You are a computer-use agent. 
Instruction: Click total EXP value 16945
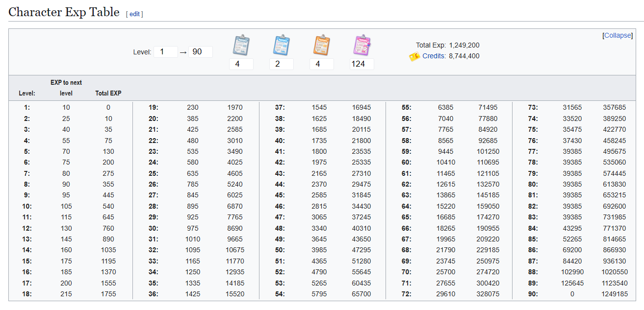coord(361,107)
